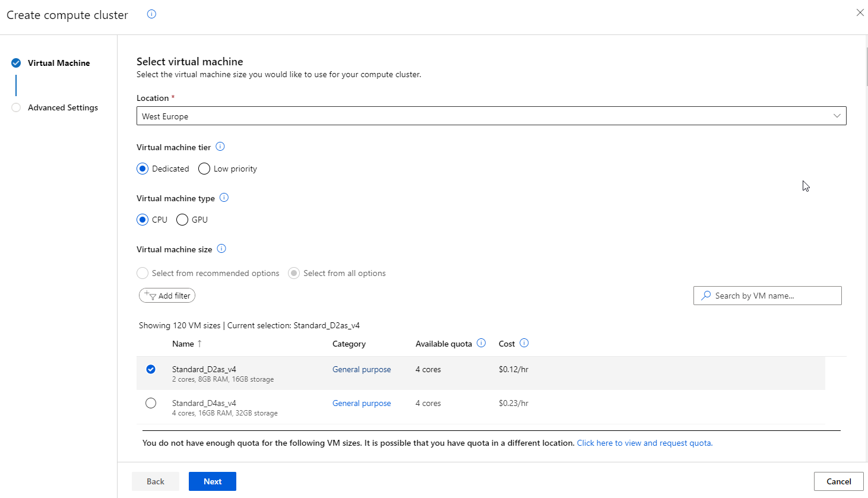The width and height of the screenshot is (868, 498).
Task: Click Add filter for VM sizes
Action: coord(167,296)
